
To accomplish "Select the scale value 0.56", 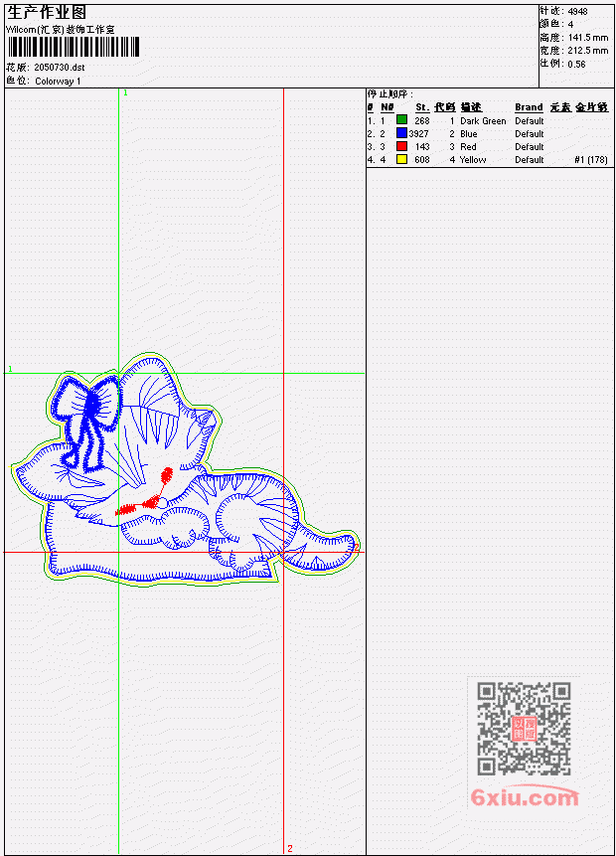I will pos(576,64).
